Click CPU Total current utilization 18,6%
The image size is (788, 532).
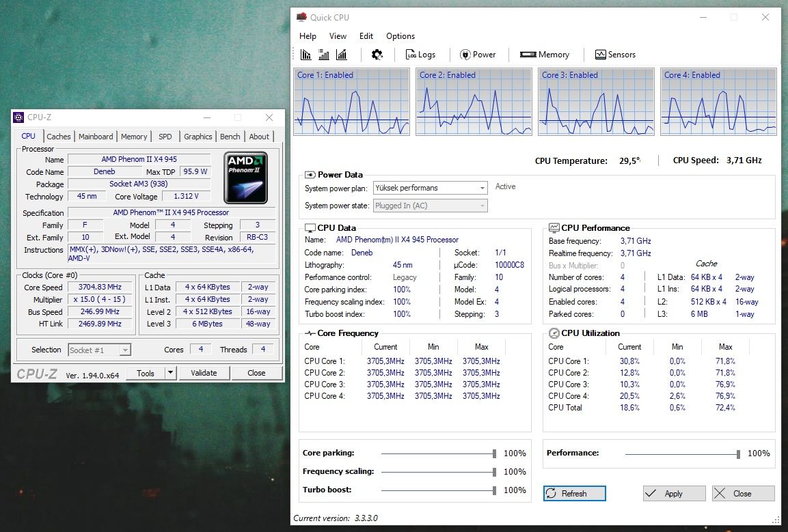point(629,408)
